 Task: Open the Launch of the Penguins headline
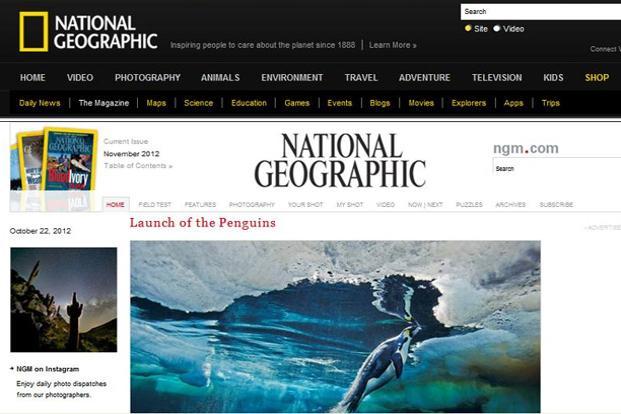pos(203,223)
